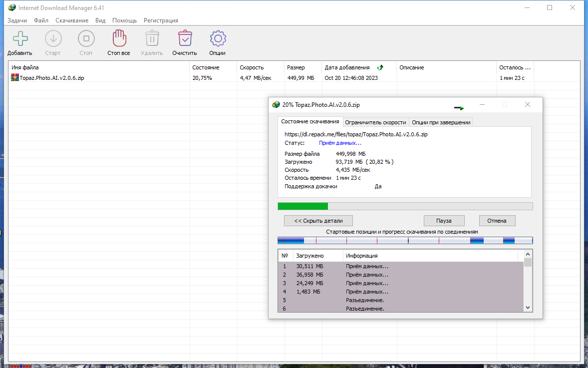Screen dimensions: 588x368
Task: Click the Стоп все hand icon
Action: point(119,38)
